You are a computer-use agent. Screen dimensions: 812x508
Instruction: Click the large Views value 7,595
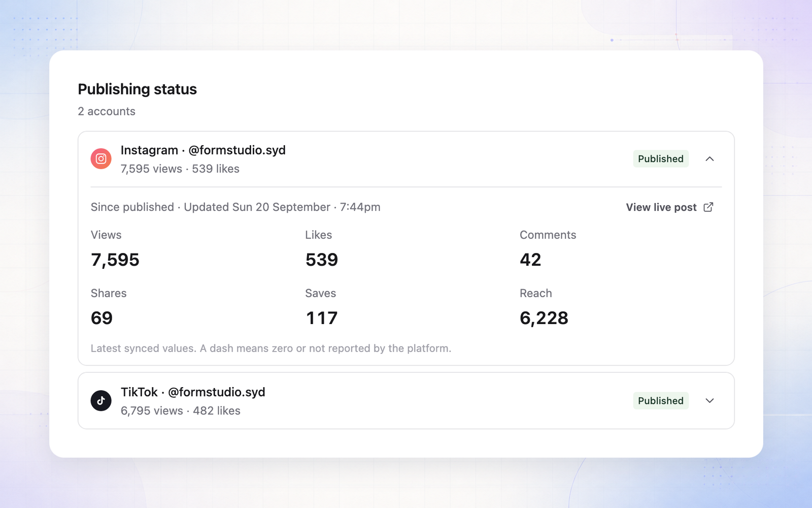[115, 260]
